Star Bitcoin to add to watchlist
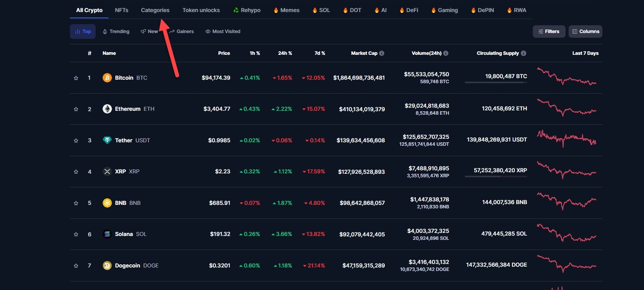This screenshot has height=290, width=644. pyautogui.click(x=76, y=78)
